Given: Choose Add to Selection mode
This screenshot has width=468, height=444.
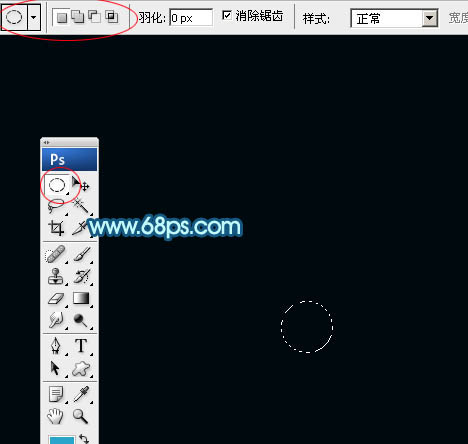Looking at the screenshot, I should [78, 17].
